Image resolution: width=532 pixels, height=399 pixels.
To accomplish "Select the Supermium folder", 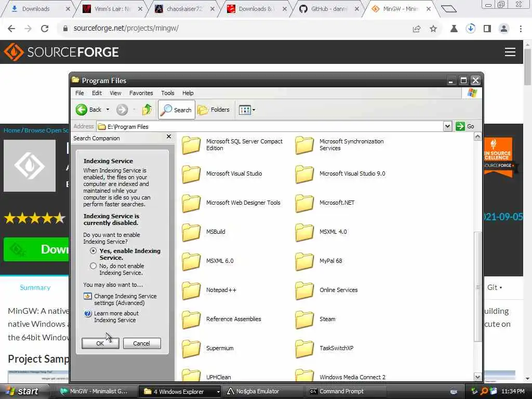I will click(x=208, y=349).
